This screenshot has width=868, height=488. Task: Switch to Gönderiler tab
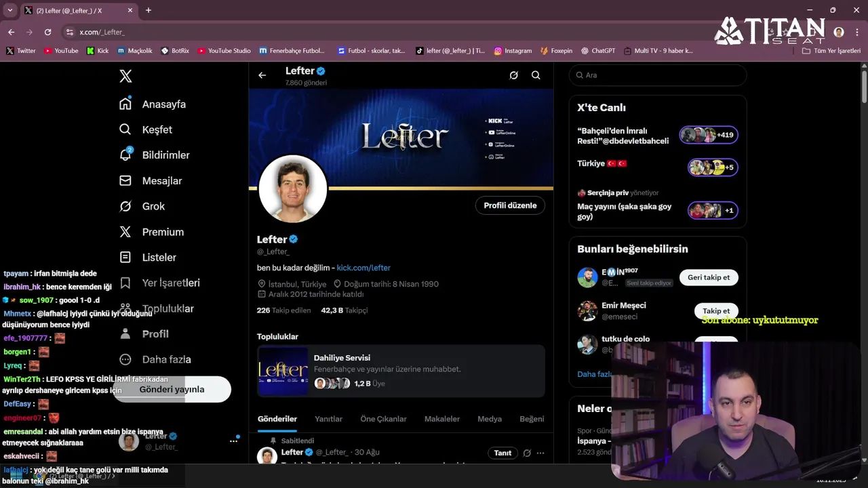click(277, 419)
